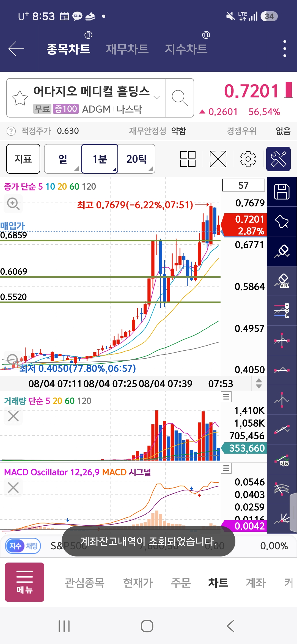The image size is (297, 644).
Task: Select the bottom tool with radiating lines
Action: 282,519
